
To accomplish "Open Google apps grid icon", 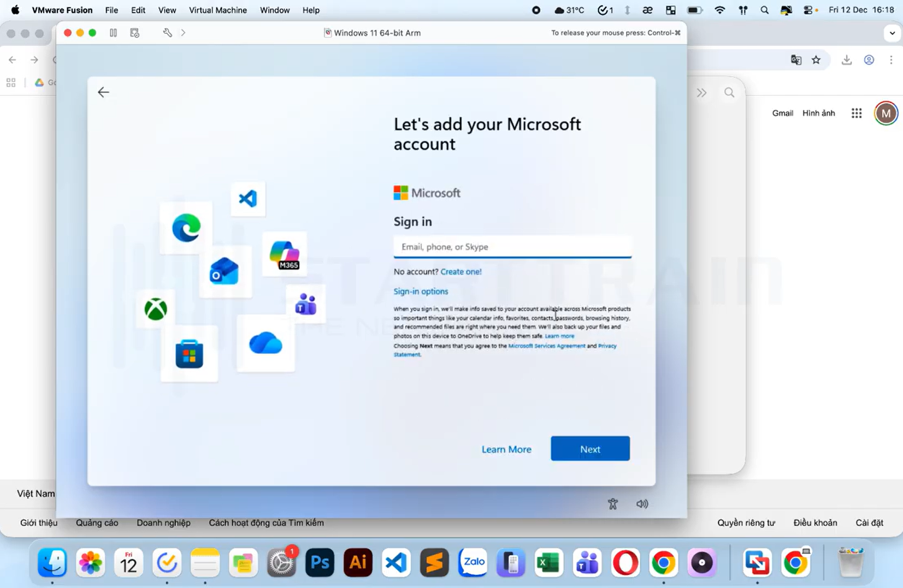I will pyautogui.click(x=856, y=113).
